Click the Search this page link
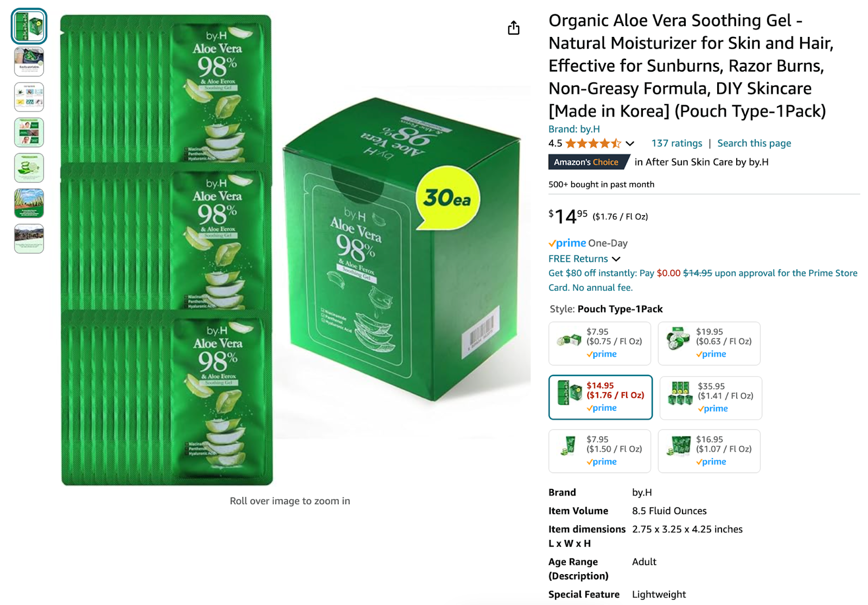The height and width of the screenshot is (605, 868). coord(754,143)
